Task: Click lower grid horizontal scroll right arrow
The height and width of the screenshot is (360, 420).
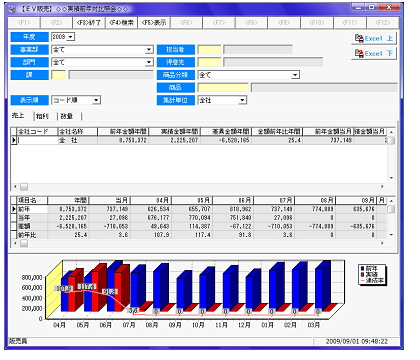Action: pyautogui.click(x=382, y=243)
